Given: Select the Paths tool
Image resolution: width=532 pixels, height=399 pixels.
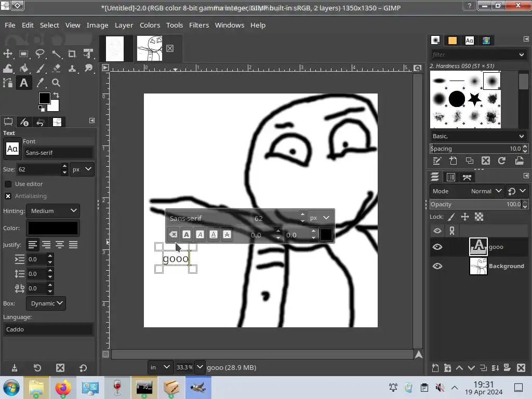Looking at the screenshot, I should click(8, 83).
